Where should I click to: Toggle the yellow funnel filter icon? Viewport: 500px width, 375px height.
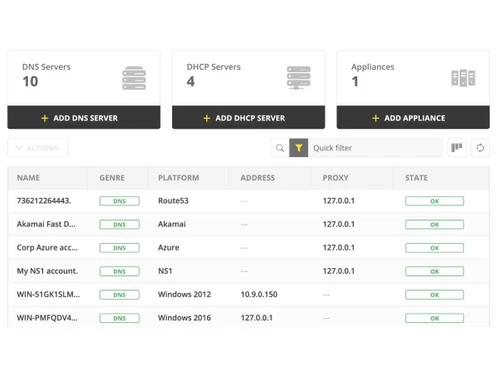tap(299, 148)
